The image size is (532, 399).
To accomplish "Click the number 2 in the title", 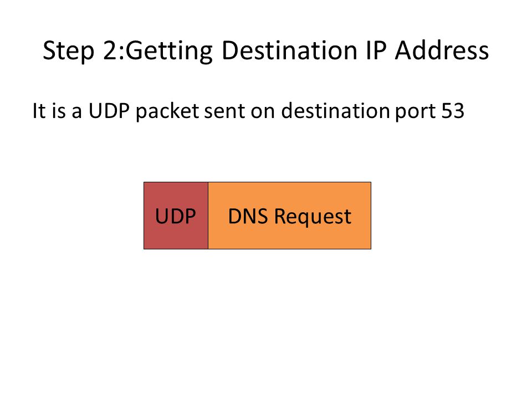I will click(x=110, y=50).
